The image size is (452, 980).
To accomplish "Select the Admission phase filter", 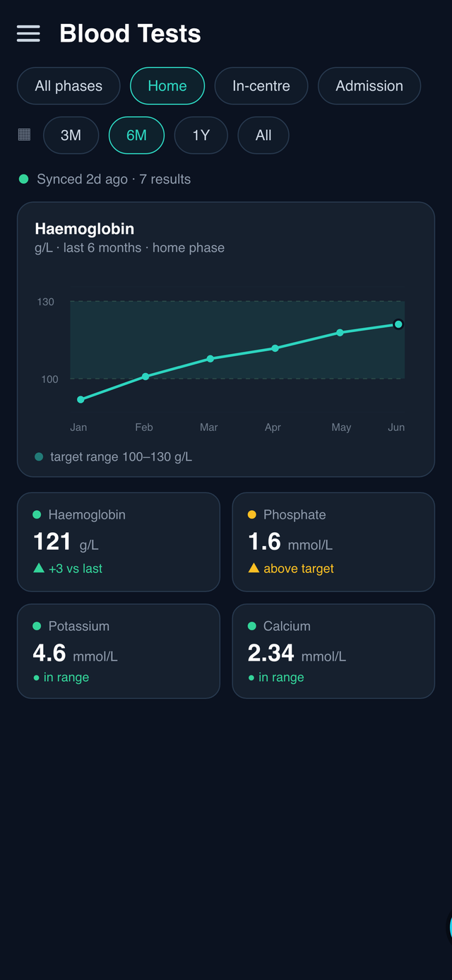I will [369, 86].
